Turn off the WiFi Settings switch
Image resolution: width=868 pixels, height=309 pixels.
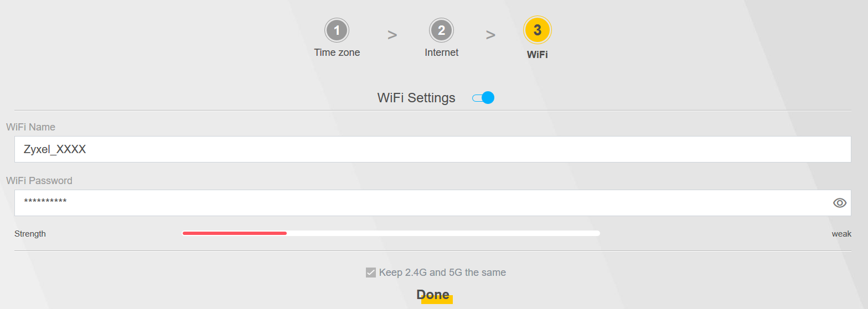483,98
